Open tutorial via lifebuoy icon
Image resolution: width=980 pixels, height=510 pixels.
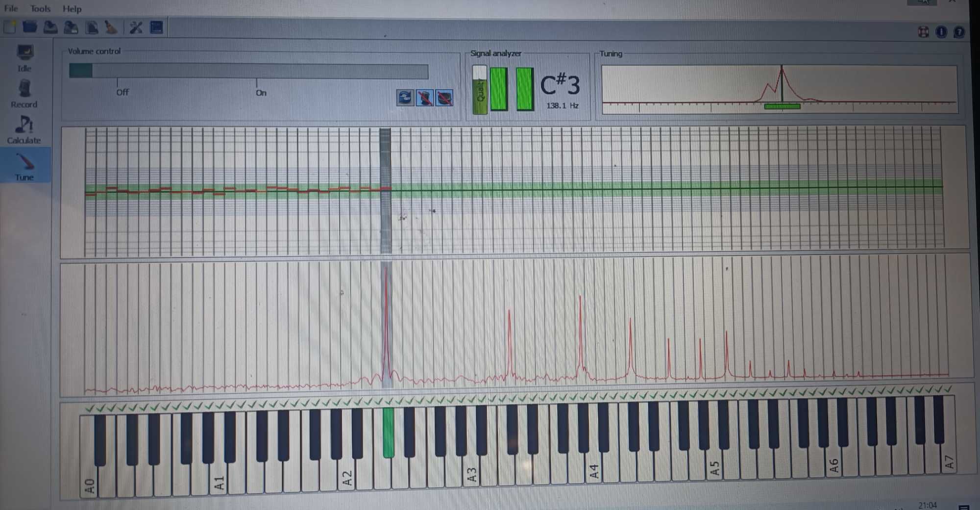point(923,32)
